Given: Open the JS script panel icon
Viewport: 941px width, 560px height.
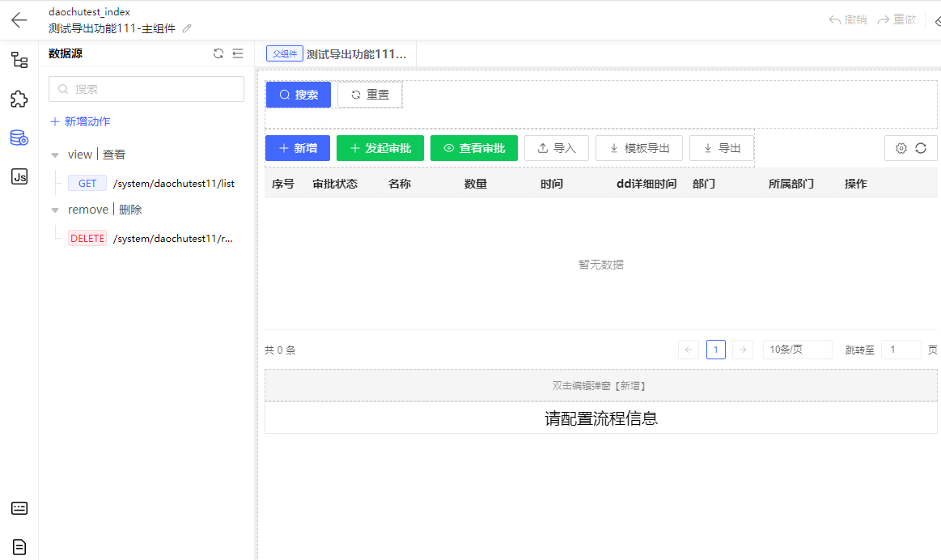Looking at the screenshot, I should [x=19, y=176].
